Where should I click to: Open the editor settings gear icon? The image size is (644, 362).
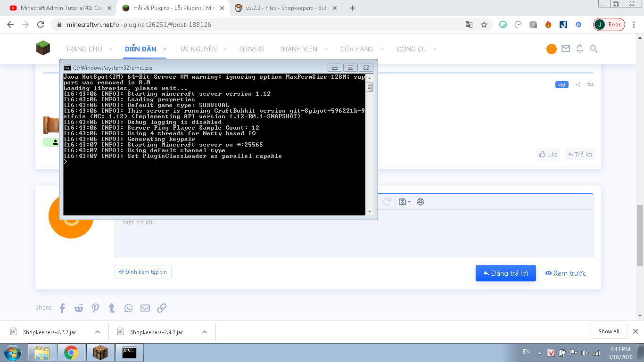(421, 202)
